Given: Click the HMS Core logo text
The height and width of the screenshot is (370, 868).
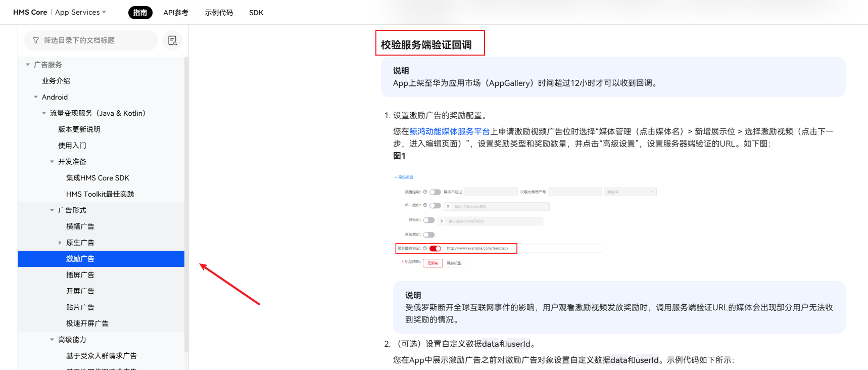Looking at the screenshot, I should tap(30, 12).
